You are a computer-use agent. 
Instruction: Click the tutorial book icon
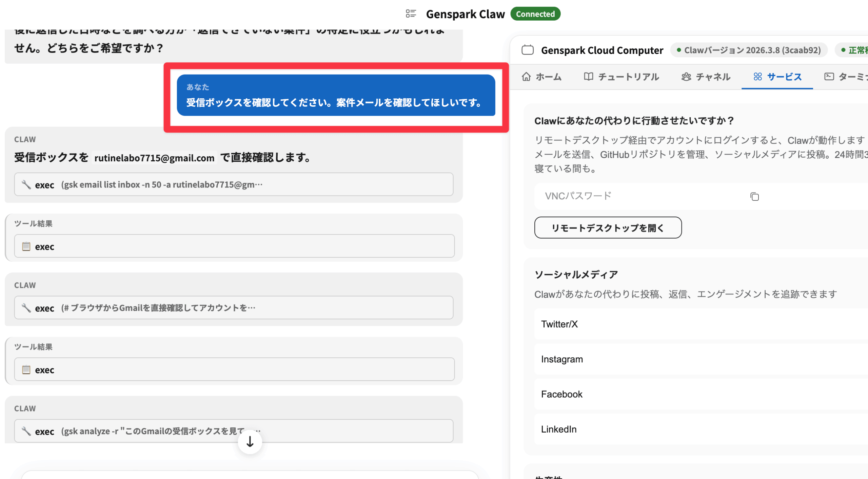tap(588, 77)
